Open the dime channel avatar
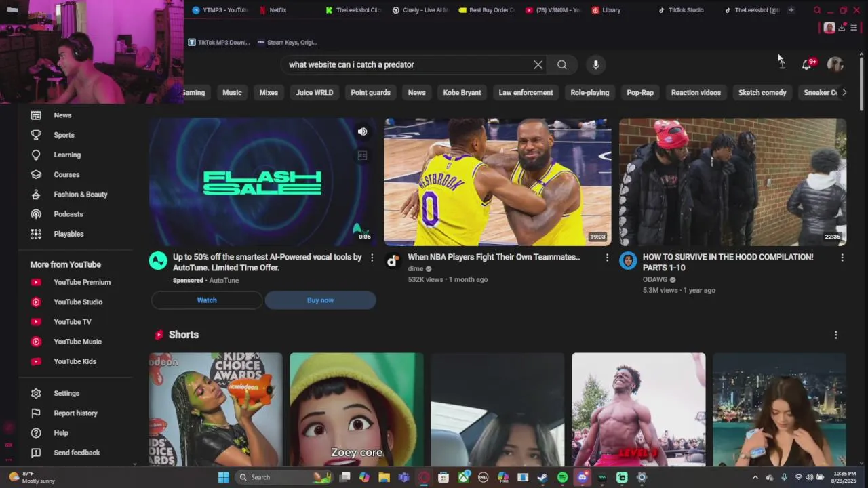 pyautogui.click(x=393, y=261)
